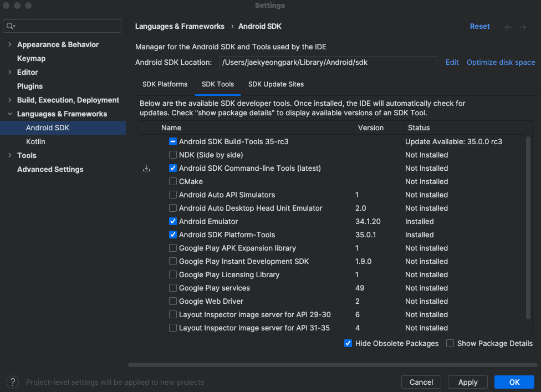Click the forward navigation arrow
541x392 pixels.
coord(523,27)
